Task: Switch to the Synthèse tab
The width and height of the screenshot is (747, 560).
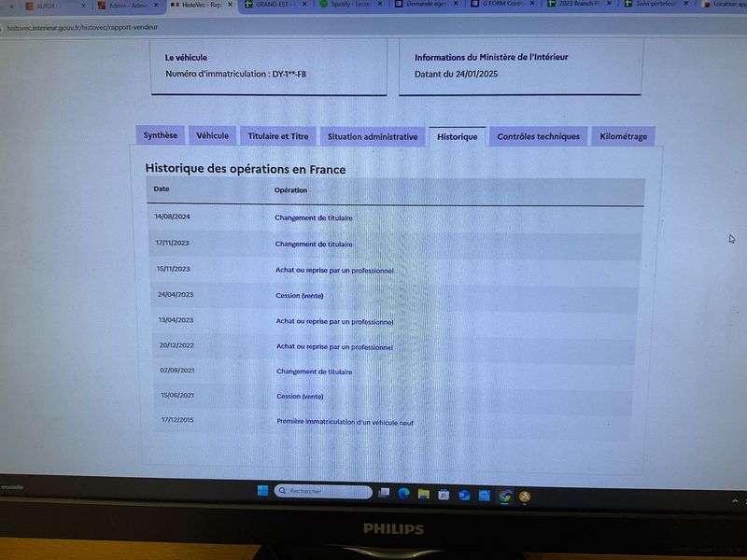Action: [160, 135]
